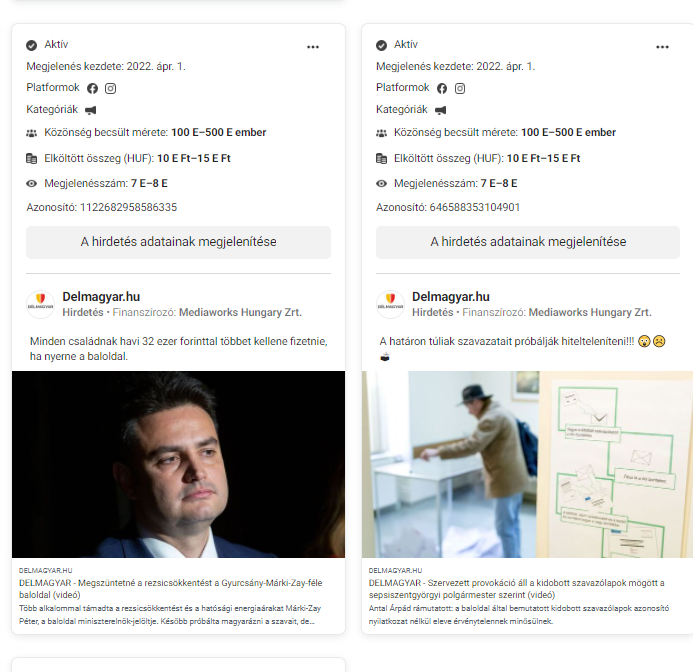Click Delmagyar logo avatar in left ad
The height and width of the screenshot is (672, 693).
[41, 304]
